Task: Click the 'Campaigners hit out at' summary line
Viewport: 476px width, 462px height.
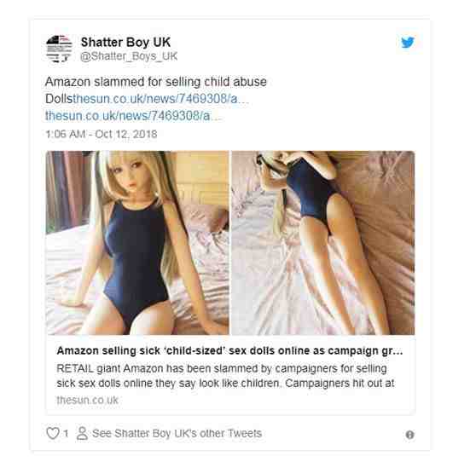Action: [x=340, y=383]
